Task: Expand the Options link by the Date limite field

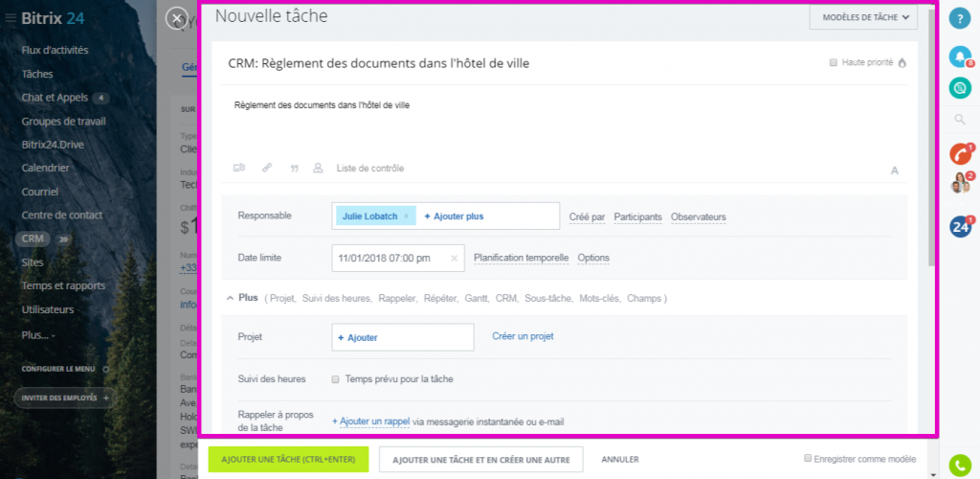Action: coord(593,258)
